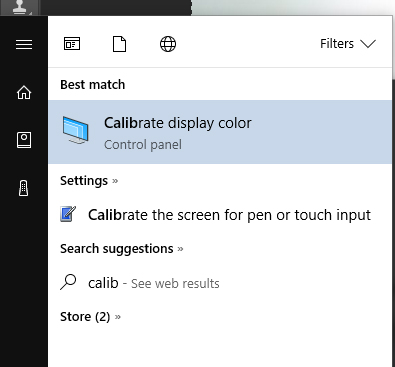Expand the Settings results category

(89, 181)
